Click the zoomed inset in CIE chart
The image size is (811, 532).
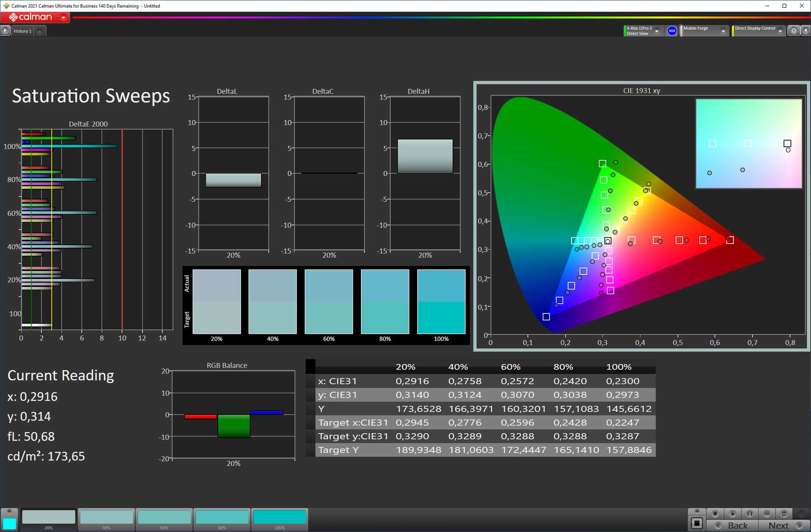click(x=749, y=143)
